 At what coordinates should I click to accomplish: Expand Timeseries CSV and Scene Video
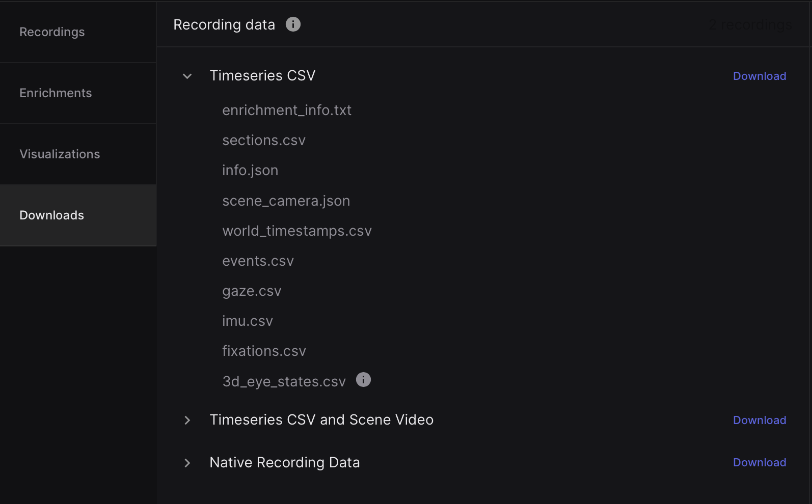[187, 420]
